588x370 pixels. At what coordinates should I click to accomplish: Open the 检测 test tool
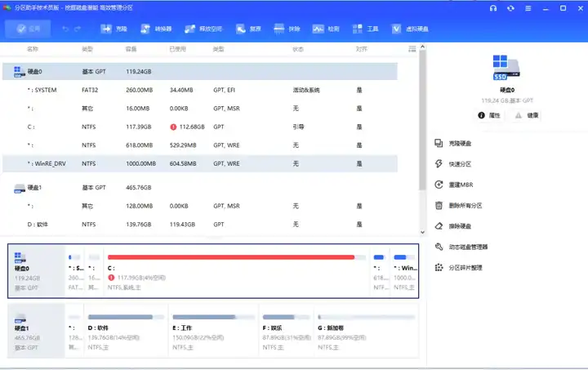coord(326,29)
